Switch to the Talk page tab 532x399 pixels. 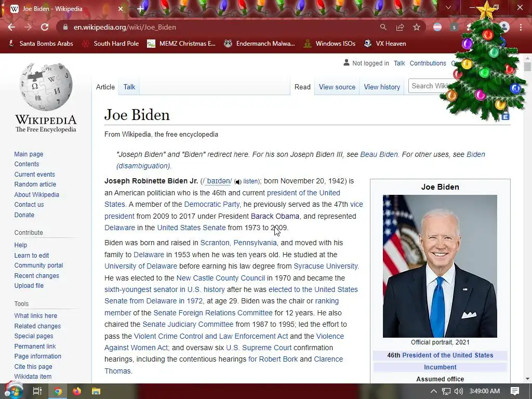point(129,87)
